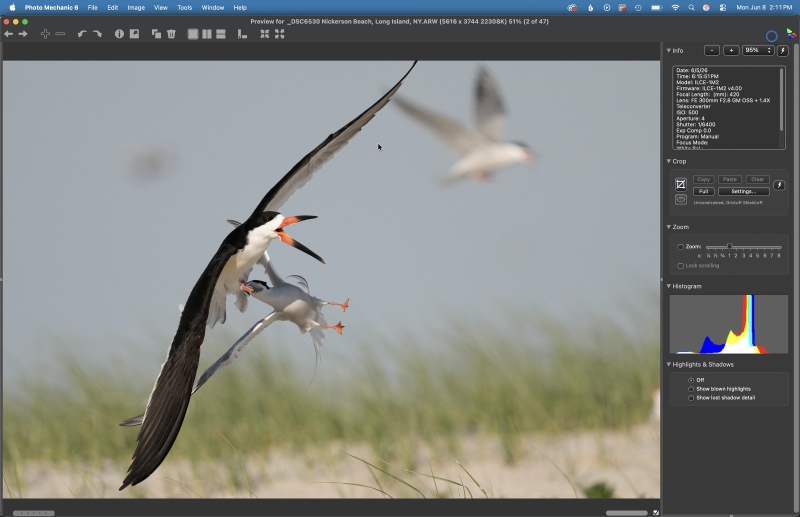800x517 pixels.
Task: Click the Zoom slider handle
Action: 730,247
